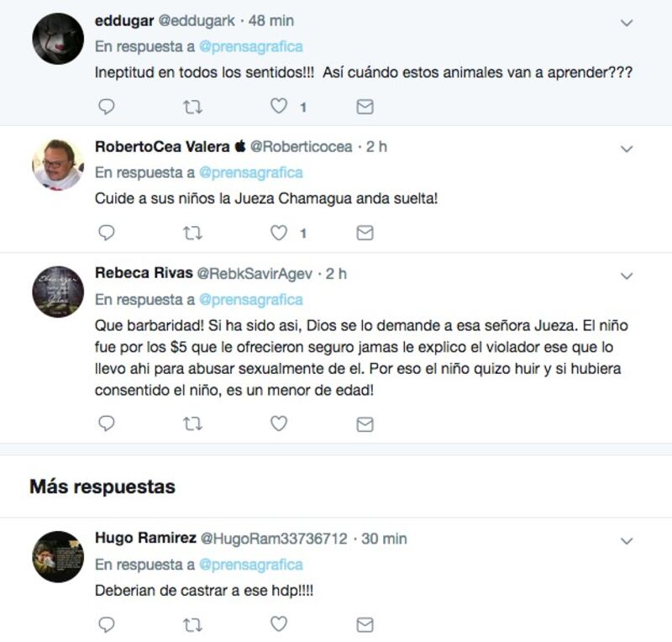Viewport: 672px width, 642px height.
Task: Expand menu chevron on RobertoCea Valera's tweet
Action: click(627, 149)
